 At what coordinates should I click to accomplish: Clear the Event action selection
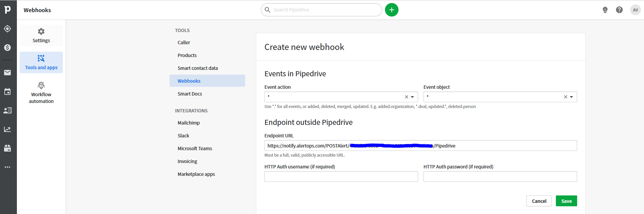(x=406, y=97)
